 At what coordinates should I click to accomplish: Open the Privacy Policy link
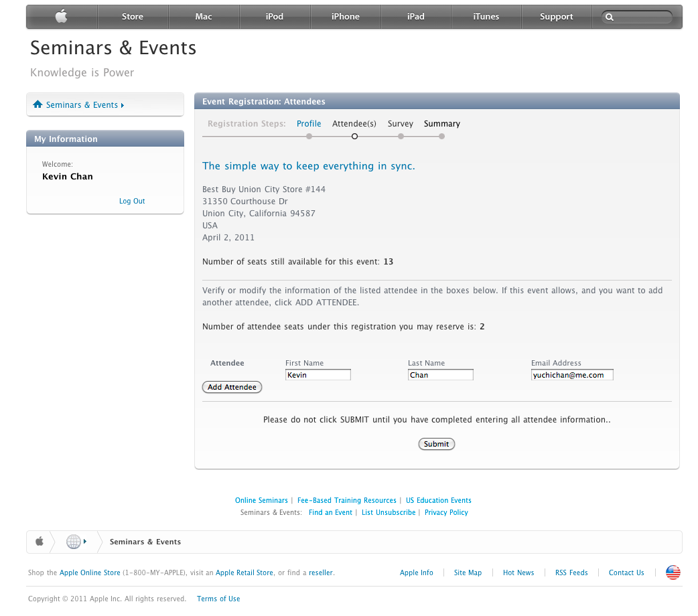click(446, 512)
